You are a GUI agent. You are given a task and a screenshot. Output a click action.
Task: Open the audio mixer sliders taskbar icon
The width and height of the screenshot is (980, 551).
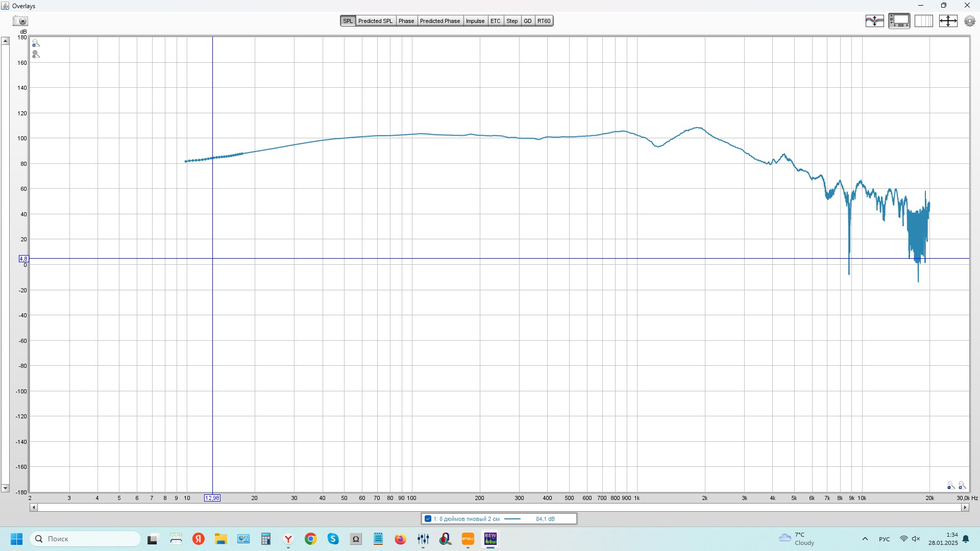(423, 539)
